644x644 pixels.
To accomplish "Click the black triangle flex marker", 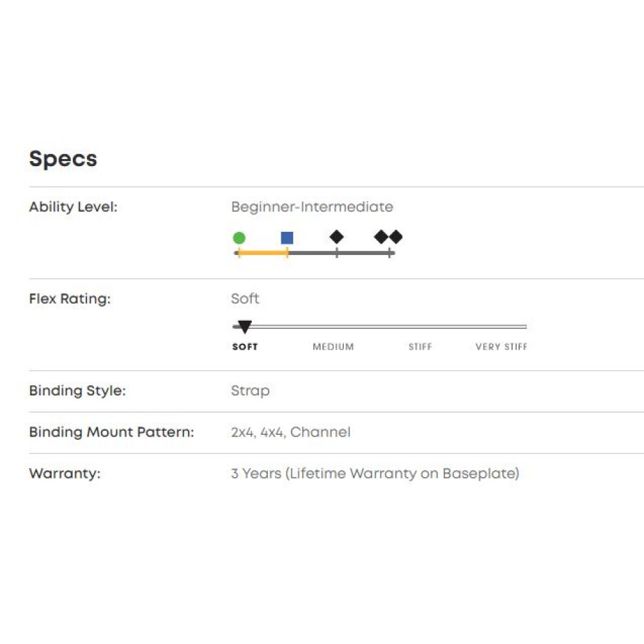I will coord(245,327).
